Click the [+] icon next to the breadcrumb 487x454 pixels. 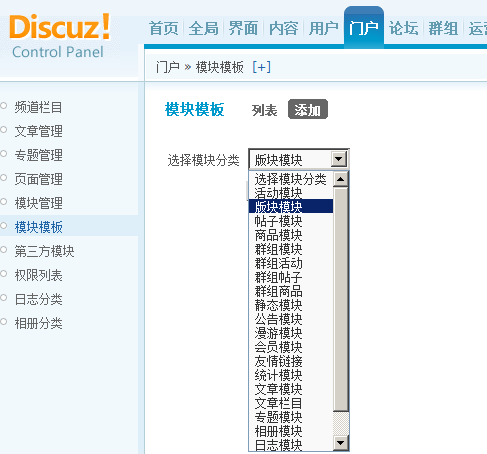point(262,67)
